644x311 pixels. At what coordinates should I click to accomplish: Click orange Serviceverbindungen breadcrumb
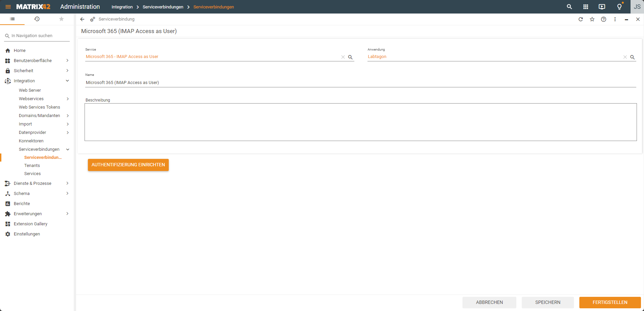[x=214, y=7]
